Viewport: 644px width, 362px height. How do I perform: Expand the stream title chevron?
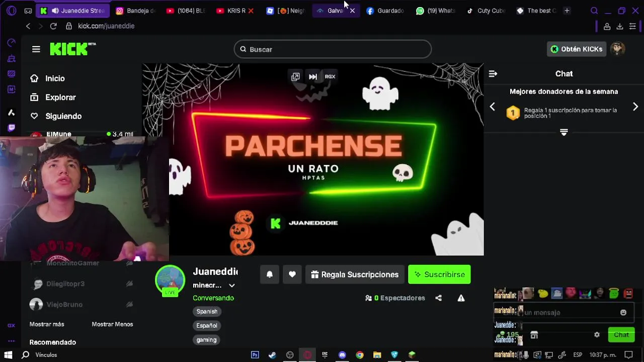point(232,286)
